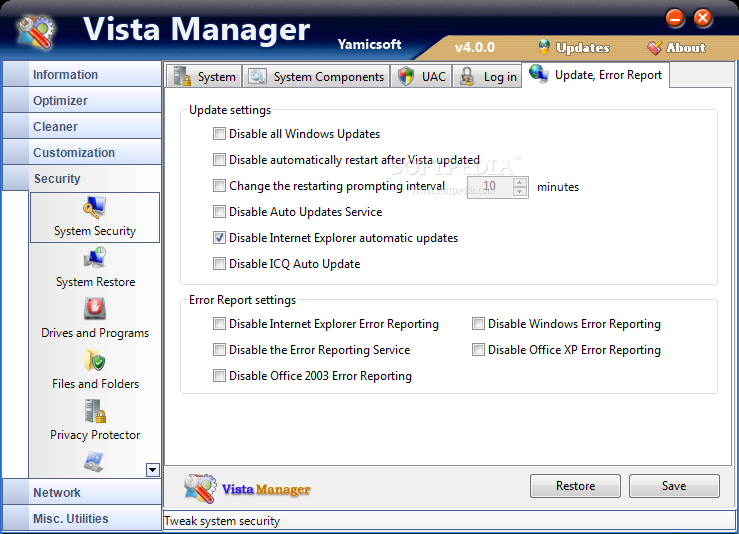Viewport: 739px width, 534px height.
Task: Check Disable Windows Error Reporting
Action: 478,324
